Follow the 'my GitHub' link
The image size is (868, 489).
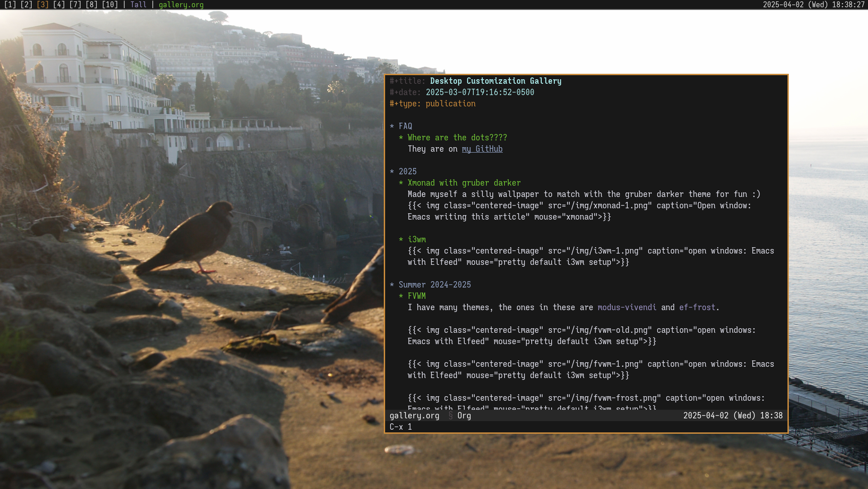tap(482, 149)
